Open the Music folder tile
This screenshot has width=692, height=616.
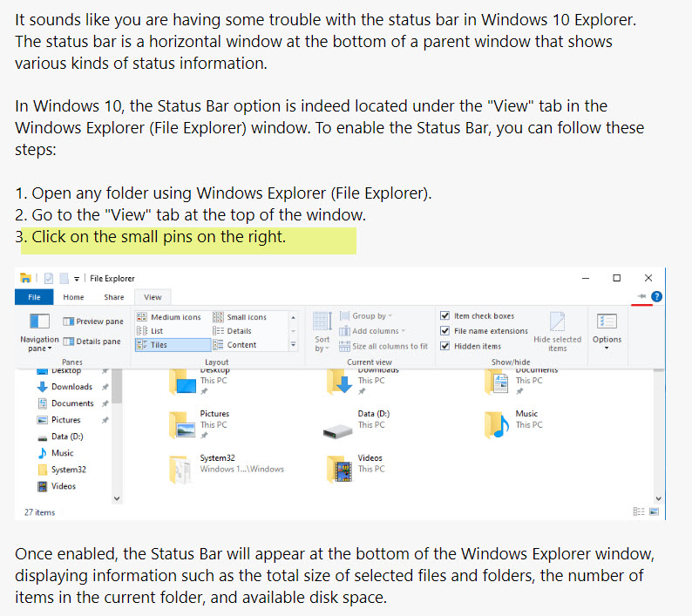coord(513,424)
